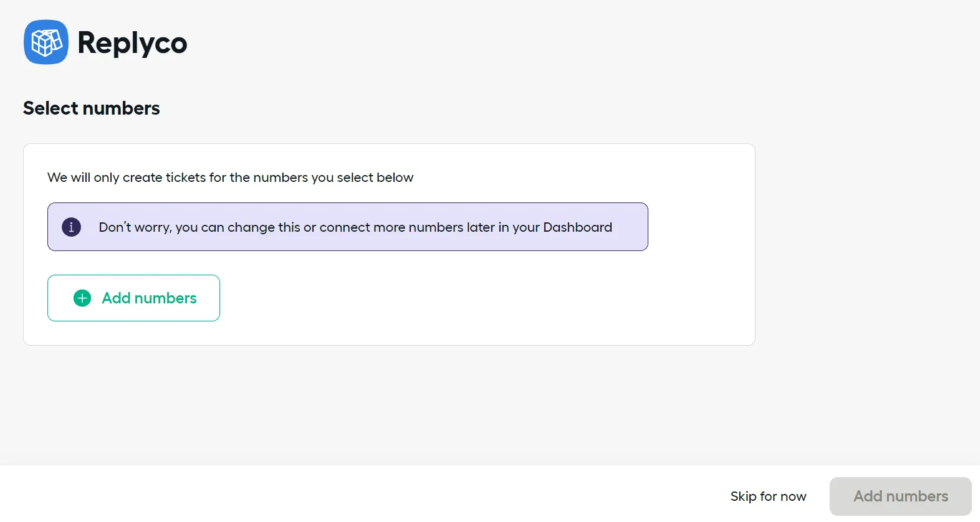The image size is (980, 522).
Task: Click the green plus icon beside Add numbers
Action: [x=82, y=298]
